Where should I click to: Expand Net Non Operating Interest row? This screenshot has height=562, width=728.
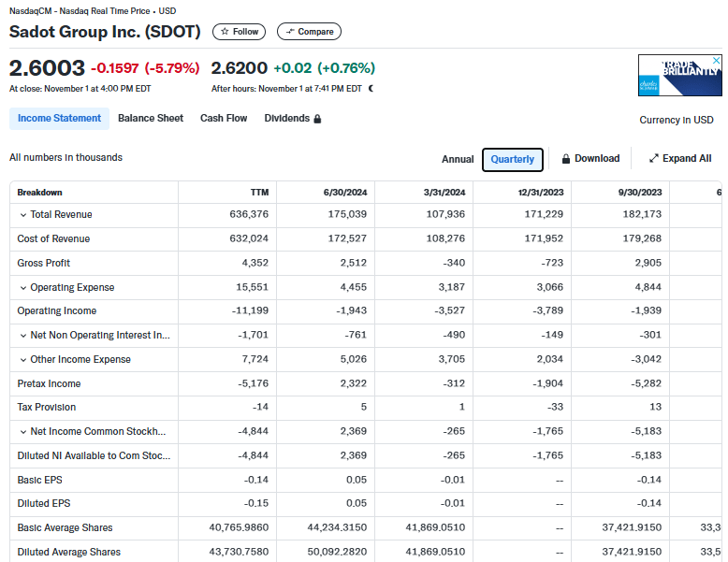tap(23, 336)
